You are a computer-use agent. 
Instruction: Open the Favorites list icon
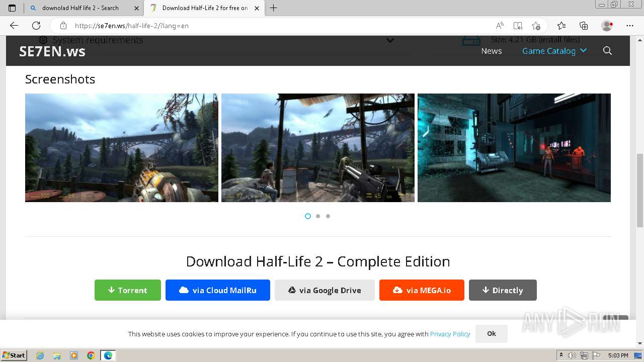point(561,26)
